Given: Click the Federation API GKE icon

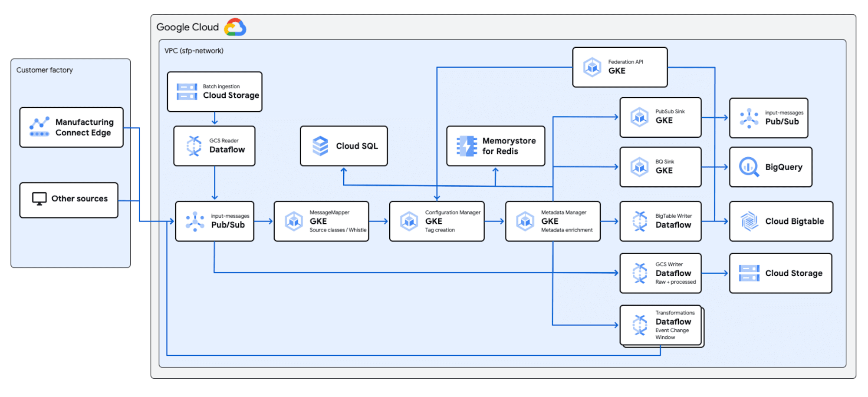Looking at the screenshot, I should [592, 67].
